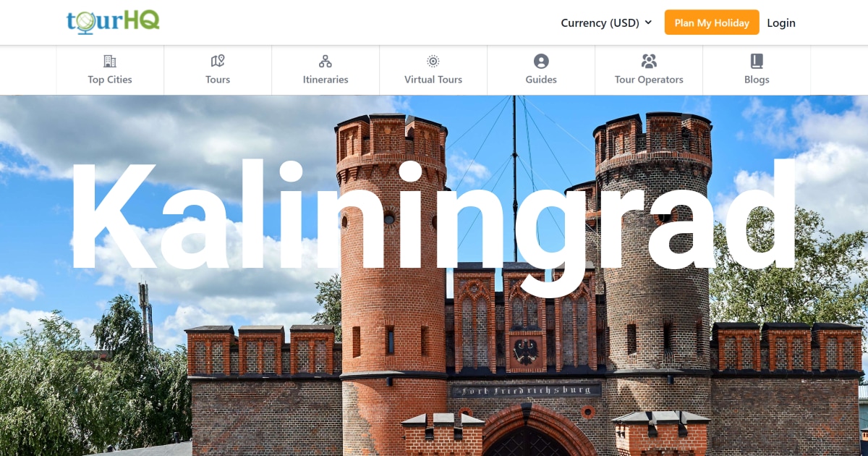
Task: Select the Blogs book icon
Action: click(757, 61)
